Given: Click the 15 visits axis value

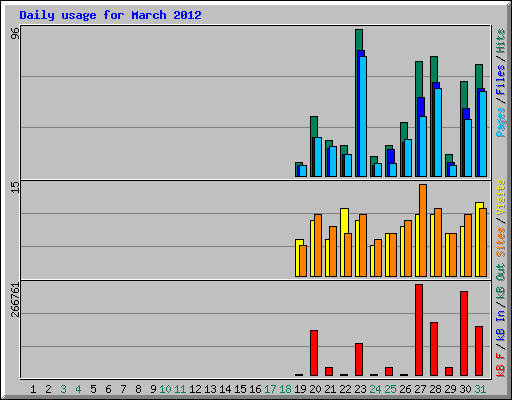Looking at the screenshot, I should coord(15,187).
